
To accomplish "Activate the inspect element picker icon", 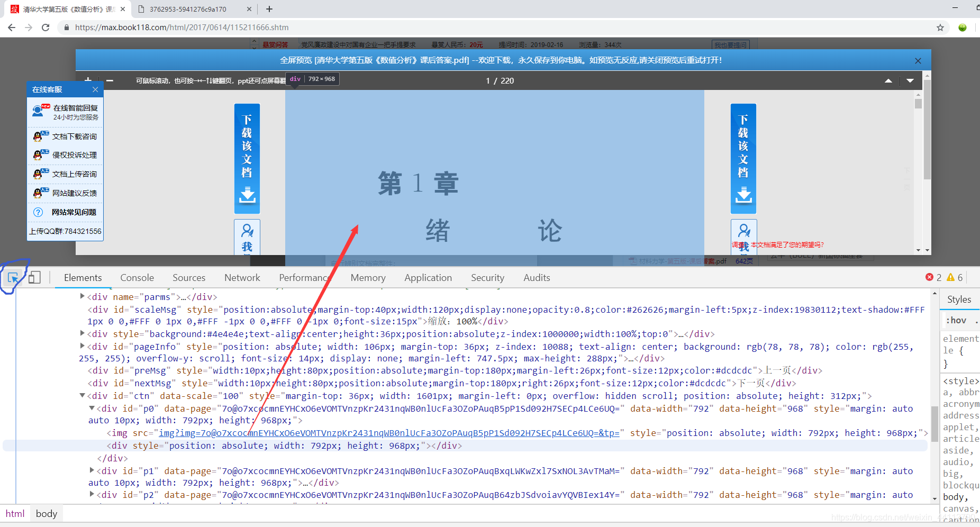I will coord(13,277).
